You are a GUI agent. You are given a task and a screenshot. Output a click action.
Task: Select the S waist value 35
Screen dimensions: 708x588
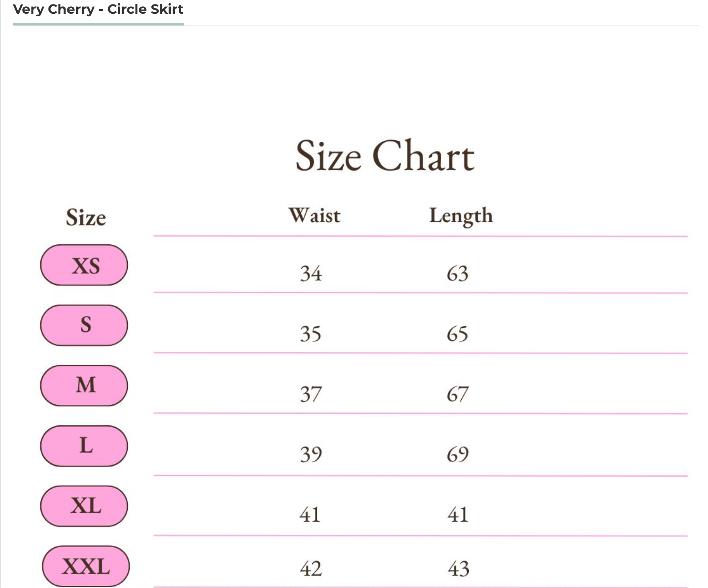click(x=311, y=334)
